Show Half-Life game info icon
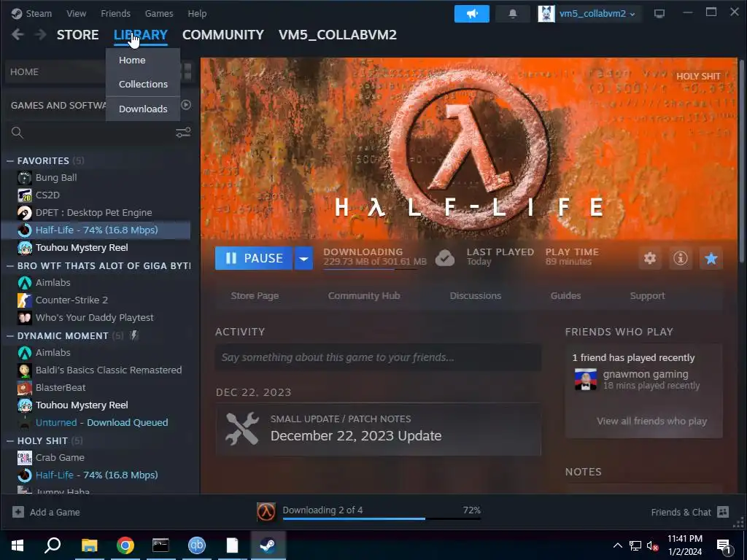Viewport: 747px width, 560px height. pyautogui.click(x=681, y=258)
